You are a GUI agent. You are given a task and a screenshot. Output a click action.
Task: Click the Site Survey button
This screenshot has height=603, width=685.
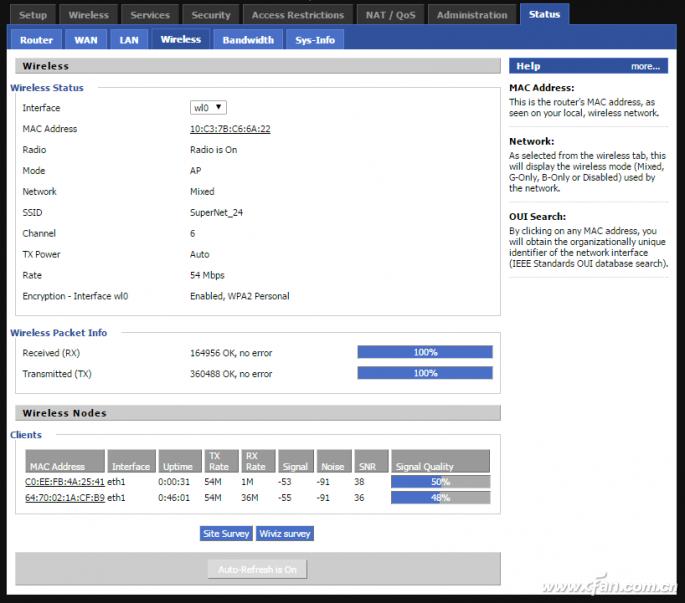[226, 534]
